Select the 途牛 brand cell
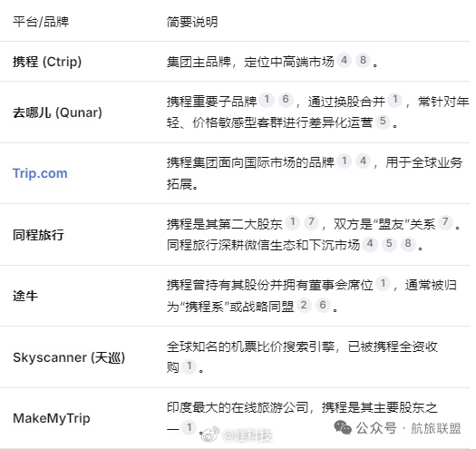The width and height of the screenshot is (476, 449). 25,296
